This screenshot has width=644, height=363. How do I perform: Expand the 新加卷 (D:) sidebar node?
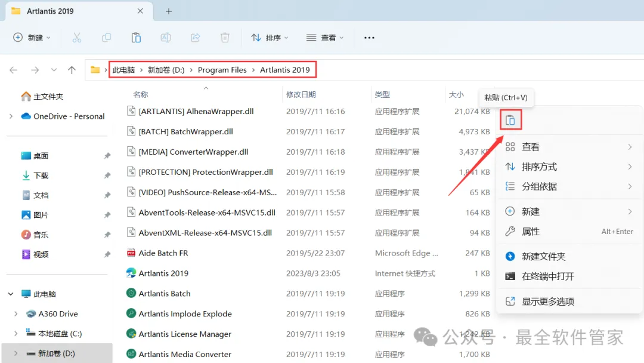pos(16,353)
